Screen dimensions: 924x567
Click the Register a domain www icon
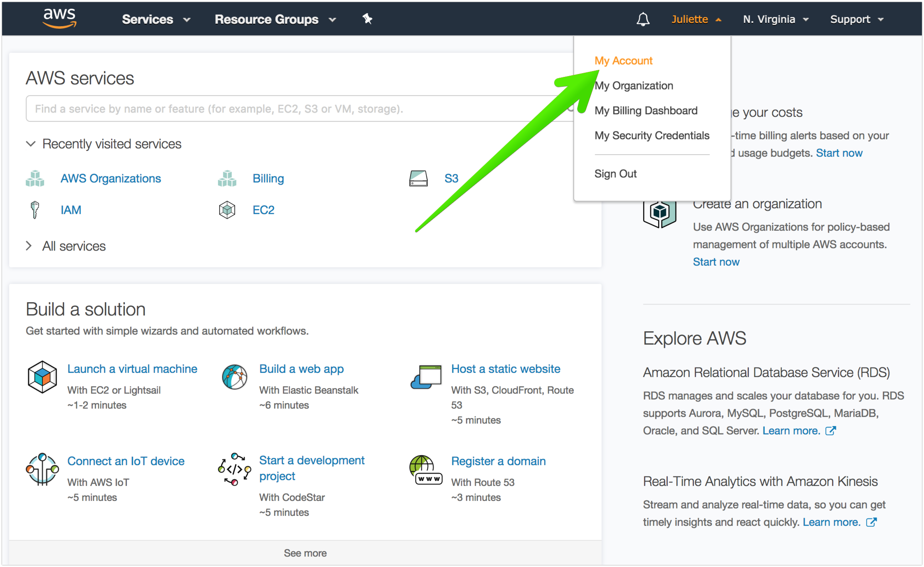pyautogui.click(x=426, y=470)
